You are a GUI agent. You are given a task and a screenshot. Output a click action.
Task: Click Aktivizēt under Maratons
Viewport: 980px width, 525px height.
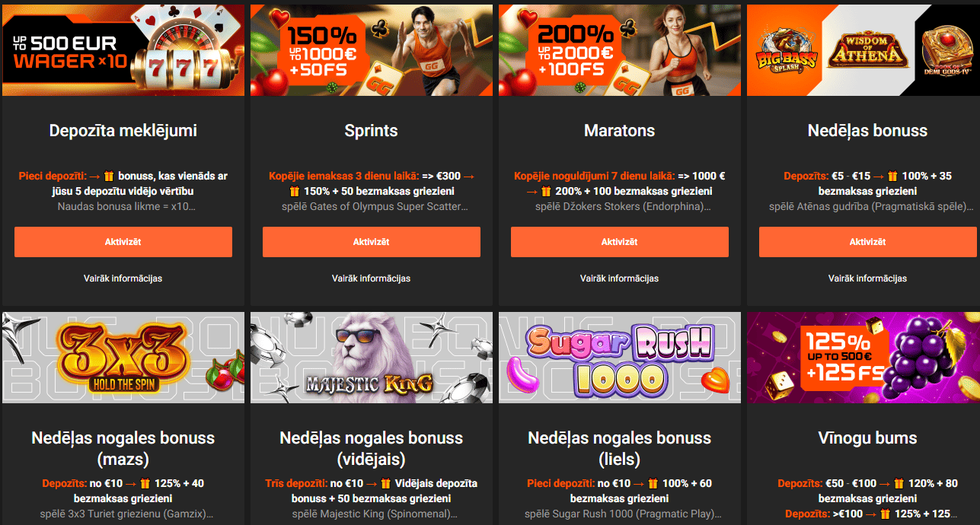click(x=619, y=242)
